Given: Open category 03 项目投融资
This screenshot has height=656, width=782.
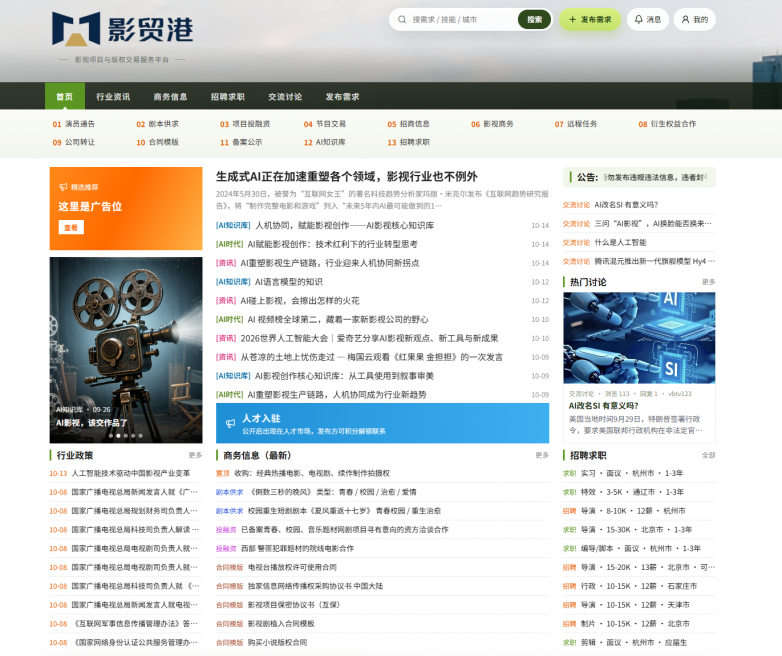Looking at the screenshot, I should (x=245, y=124).
